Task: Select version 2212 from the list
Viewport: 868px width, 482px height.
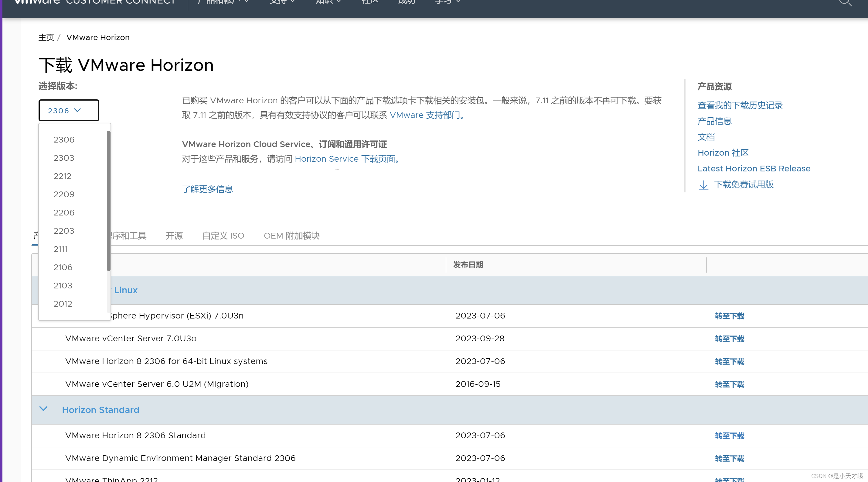Action: 62,176
